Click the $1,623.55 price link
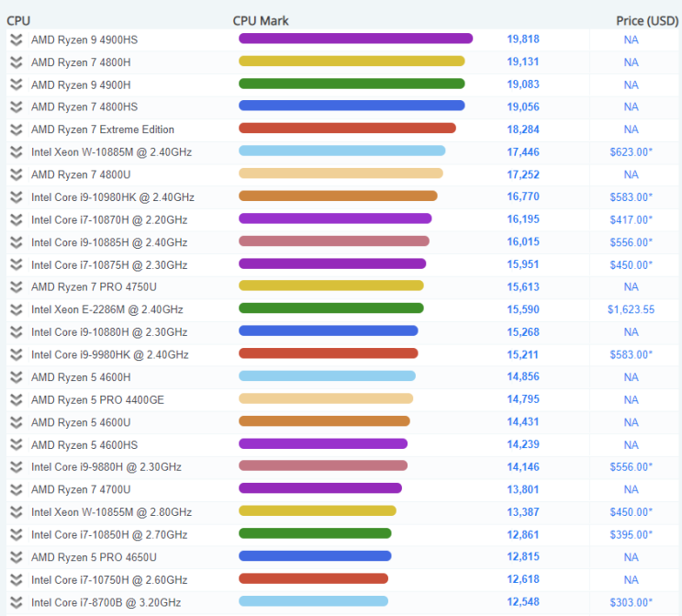This screenshot has height=616, width=682. (632, 309)
